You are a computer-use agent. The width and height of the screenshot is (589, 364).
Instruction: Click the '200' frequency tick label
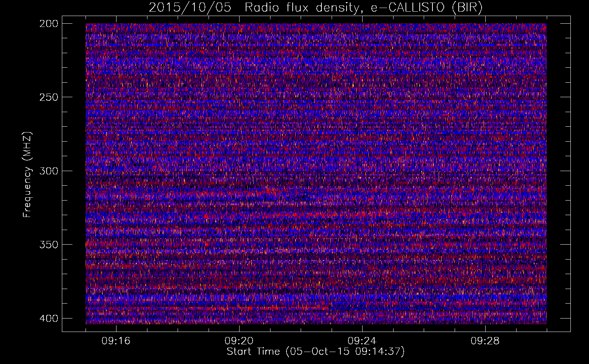(x=48, y=24)
